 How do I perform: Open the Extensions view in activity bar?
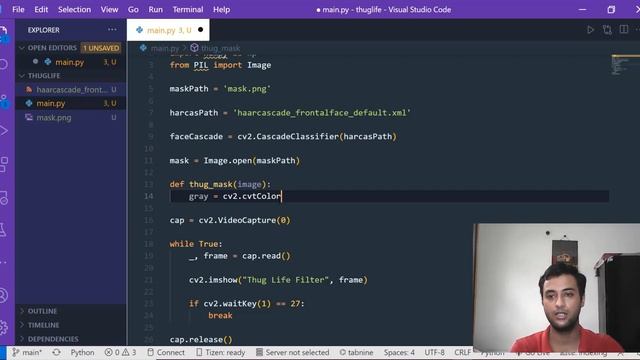(x=4, y=164)
